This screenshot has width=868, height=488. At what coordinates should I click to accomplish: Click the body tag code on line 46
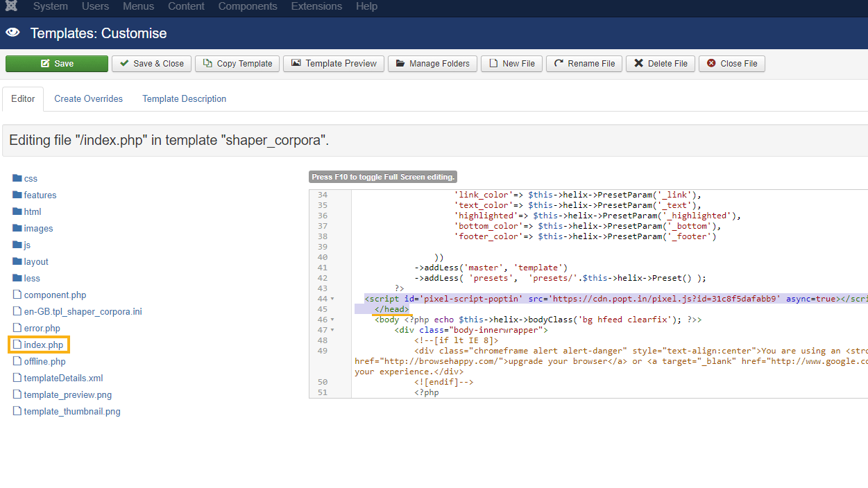pos(538,320)
